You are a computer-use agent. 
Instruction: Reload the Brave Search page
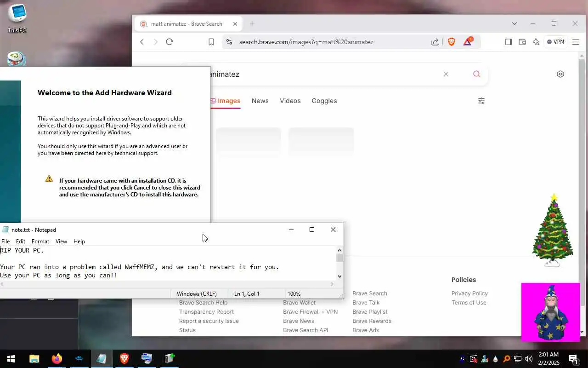[170, 42]
